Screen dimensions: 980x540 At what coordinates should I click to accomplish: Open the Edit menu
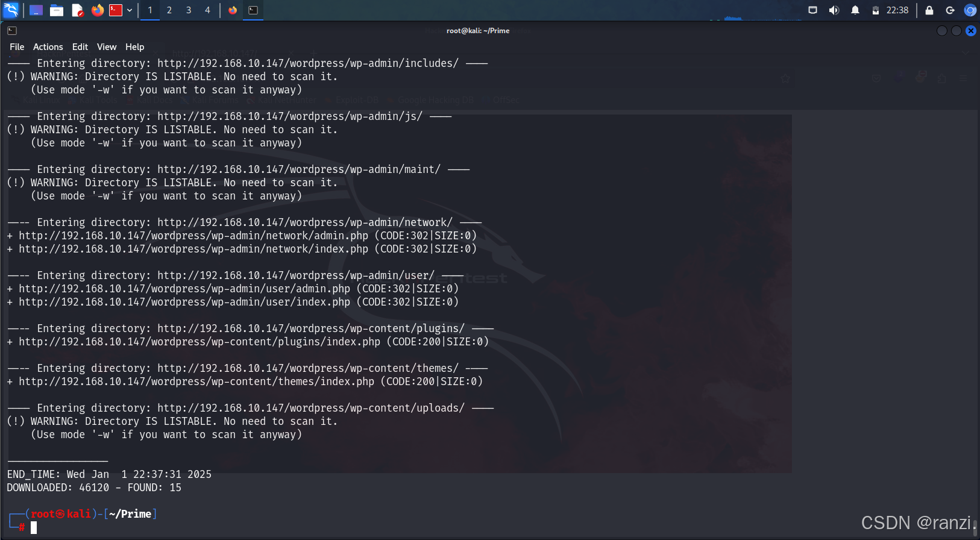pos(80,47)
